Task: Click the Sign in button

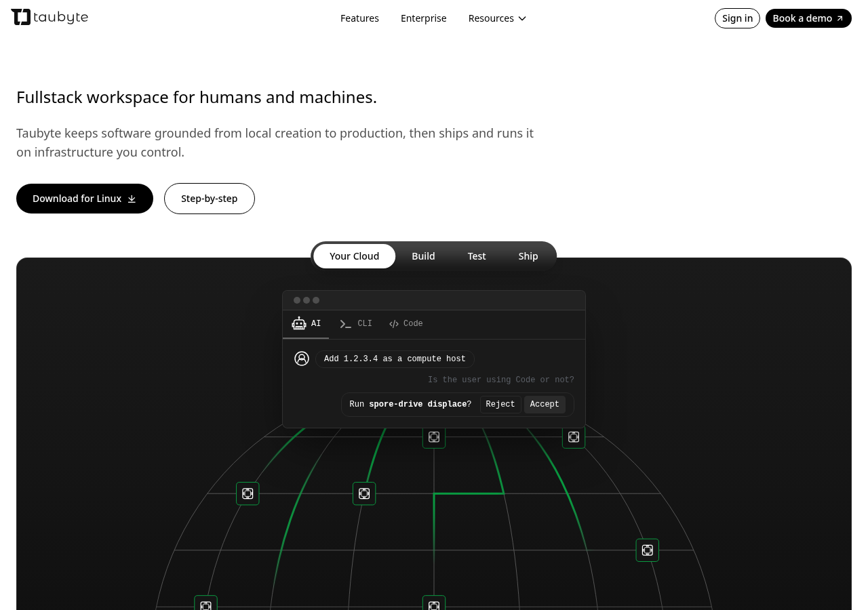Action: click(737, 18)
